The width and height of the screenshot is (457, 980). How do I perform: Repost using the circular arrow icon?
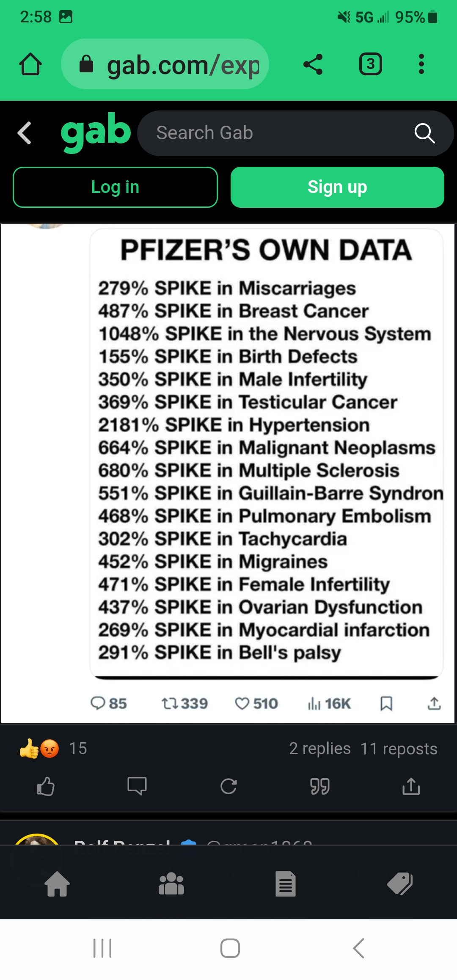[x=228, y=787]
